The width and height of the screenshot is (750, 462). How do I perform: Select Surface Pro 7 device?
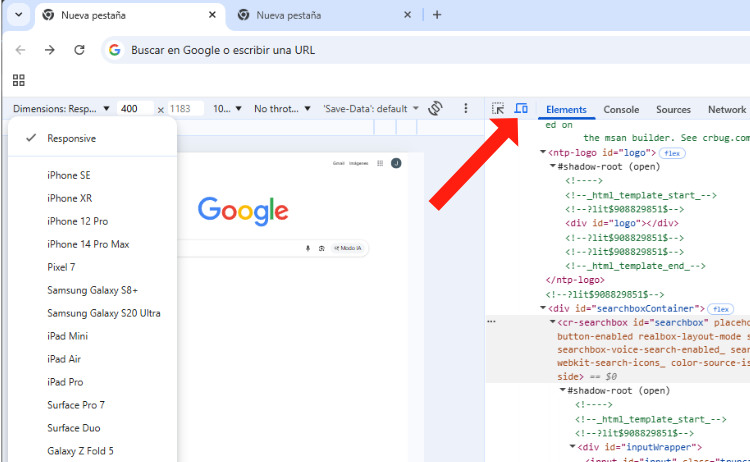pyautogui.click(x=93, y=405)
